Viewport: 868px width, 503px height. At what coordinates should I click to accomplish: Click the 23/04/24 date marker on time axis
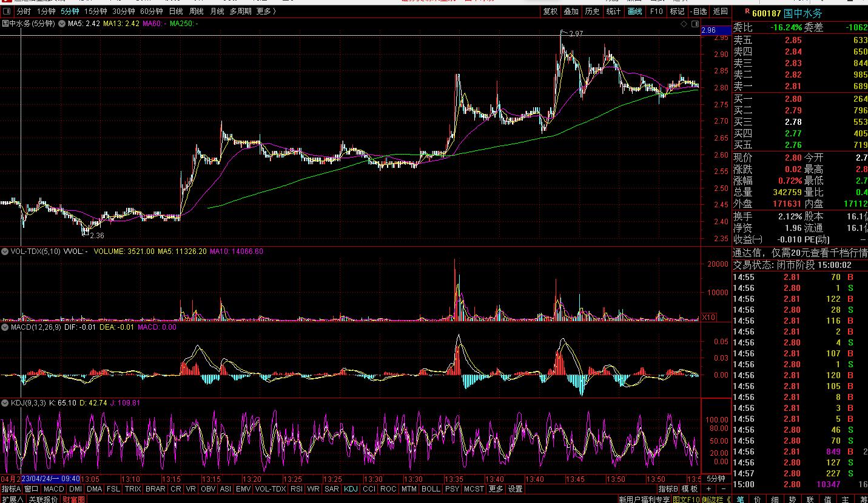(51, 479)
